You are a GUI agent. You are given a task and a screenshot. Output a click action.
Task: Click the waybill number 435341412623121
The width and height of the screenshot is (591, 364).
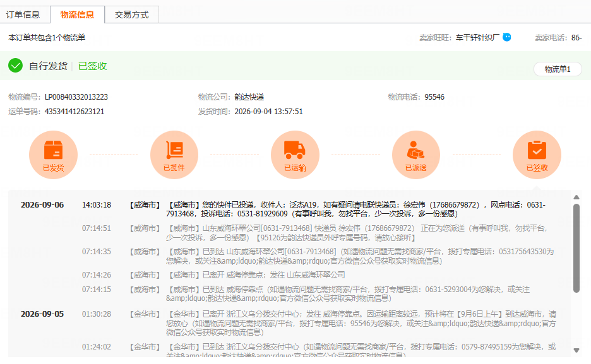(x=75, y=112)
